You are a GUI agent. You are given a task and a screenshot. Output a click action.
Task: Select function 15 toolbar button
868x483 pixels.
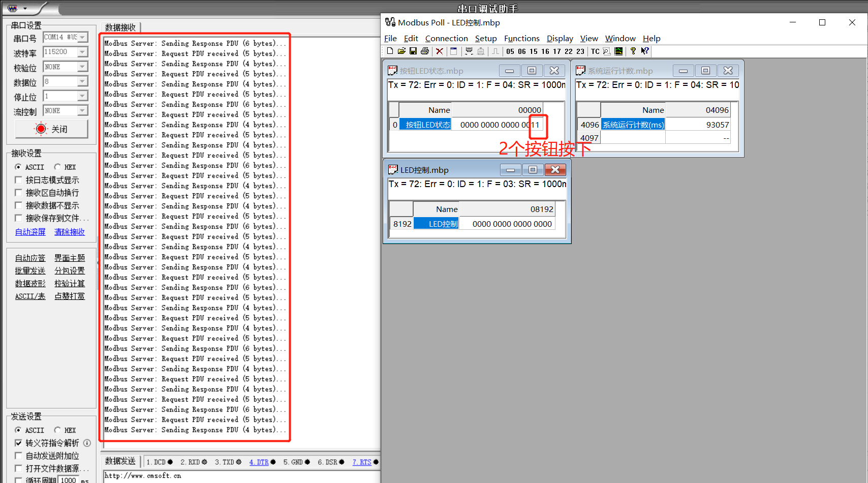pyautogui.click(x=534, y=51)
